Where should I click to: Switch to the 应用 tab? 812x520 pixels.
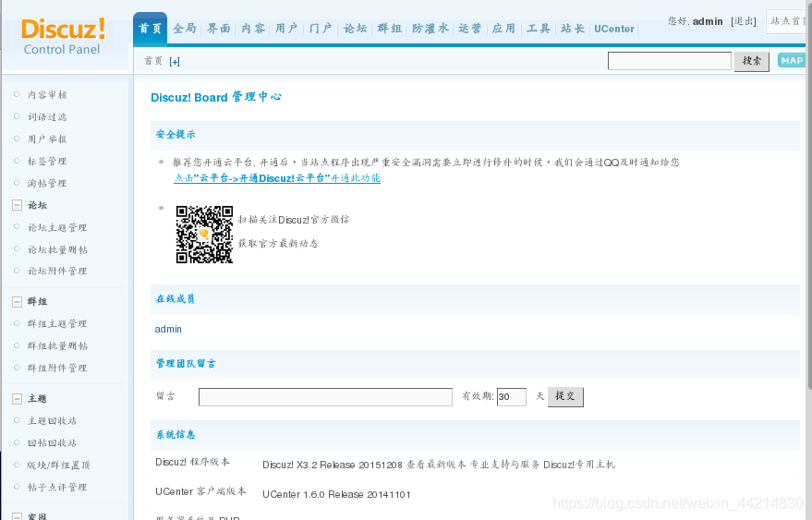pyautogui.click(x=503, y=29)
